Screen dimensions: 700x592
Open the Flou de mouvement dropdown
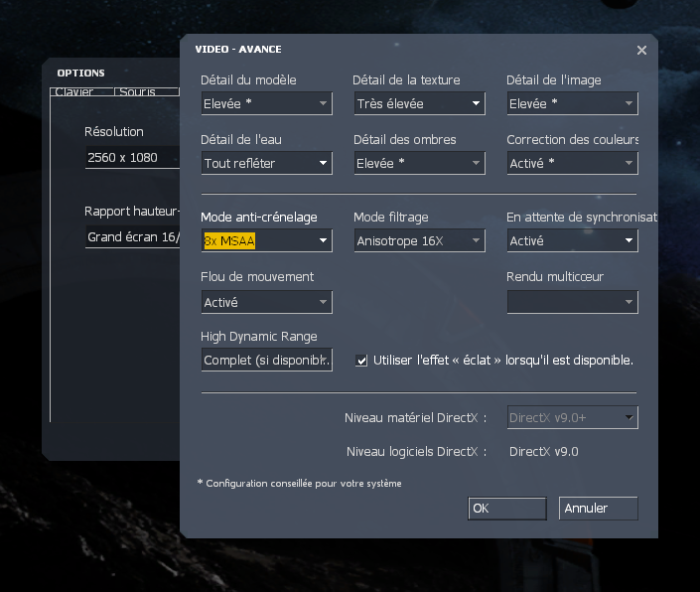tap(266, 302)
